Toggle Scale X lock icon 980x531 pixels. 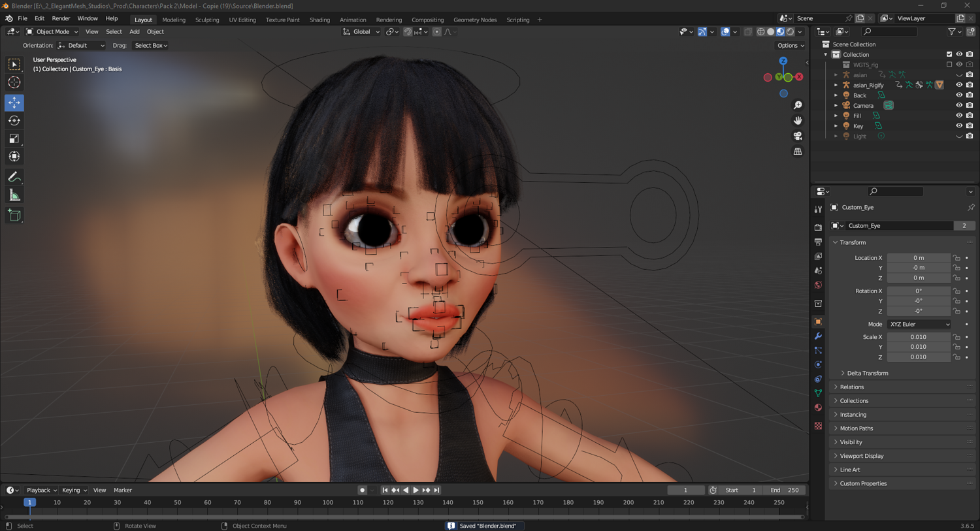956,337
